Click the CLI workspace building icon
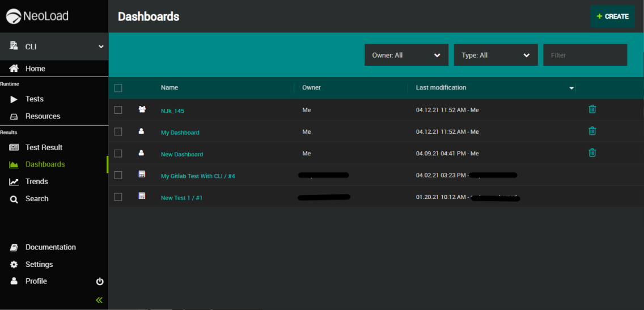 click(14, 46)
